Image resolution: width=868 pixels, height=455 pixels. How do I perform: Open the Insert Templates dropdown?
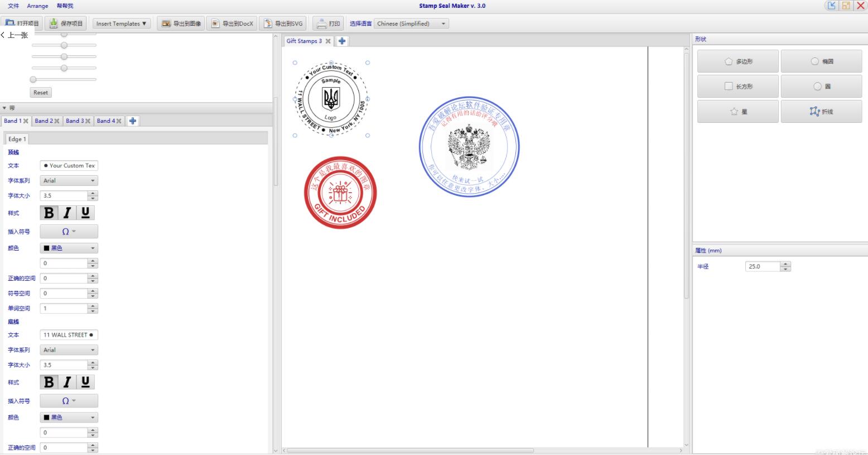click(122, 23)
